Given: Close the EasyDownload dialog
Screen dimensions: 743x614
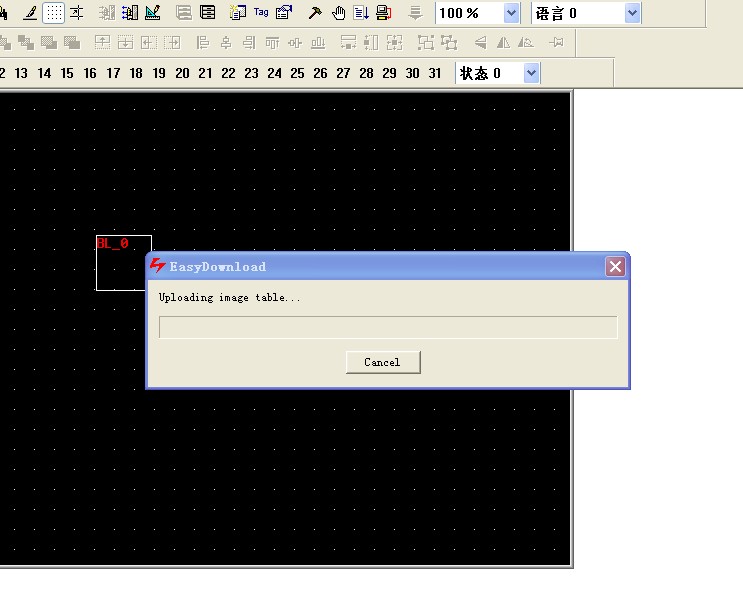Looking at the screenshot, I should pyautogui.click(x=615, y=266).
